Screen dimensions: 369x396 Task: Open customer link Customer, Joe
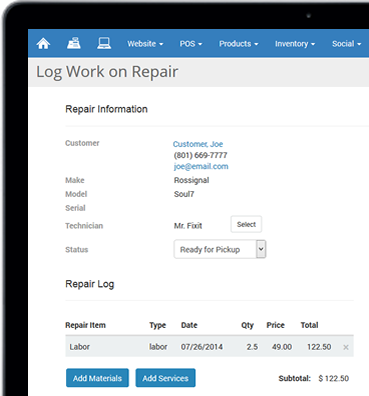tap(198, 144)
